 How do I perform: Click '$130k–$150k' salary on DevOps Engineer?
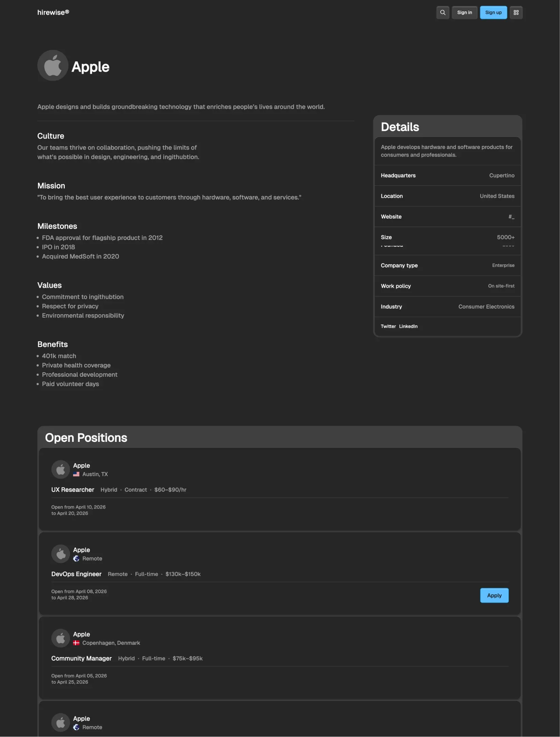coord(183,574)
